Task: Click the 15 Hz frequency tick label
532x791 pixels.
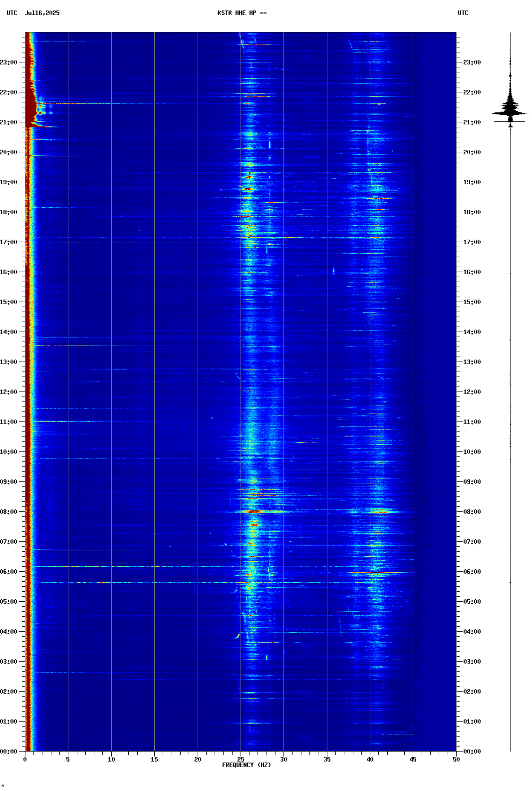Action: point(154,759)
